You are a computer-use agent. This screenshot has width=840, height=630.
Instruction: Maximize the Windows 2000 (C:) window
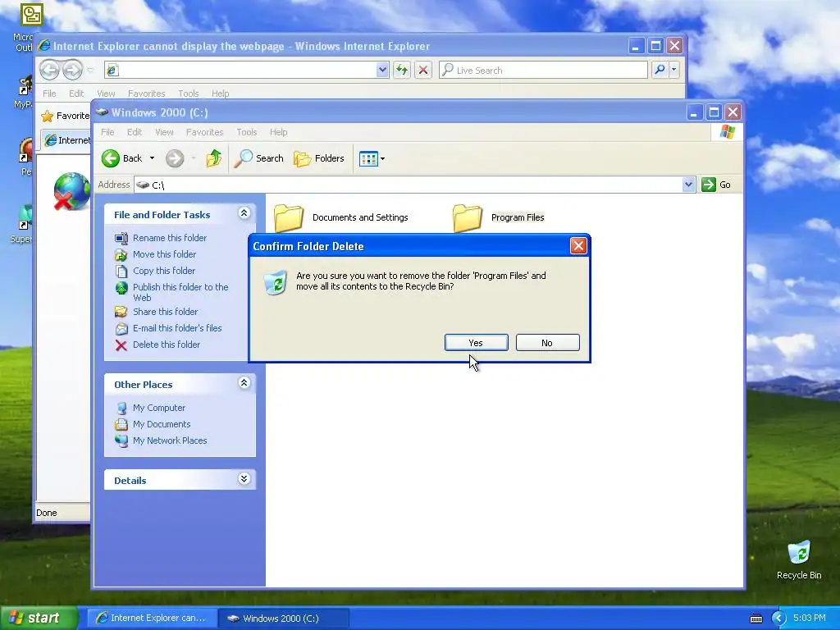(714, 112)
